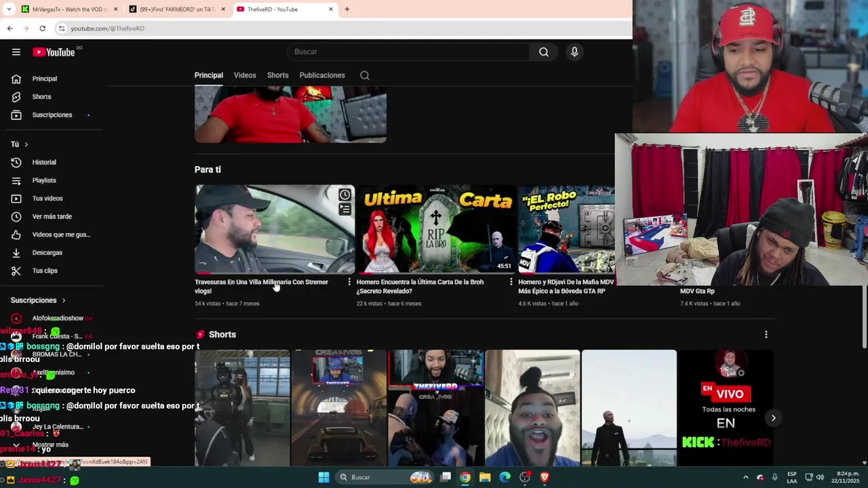Viewport: 868px width, 488px height.
Task: Click the search magnifier button
Action: click(544, 52)
